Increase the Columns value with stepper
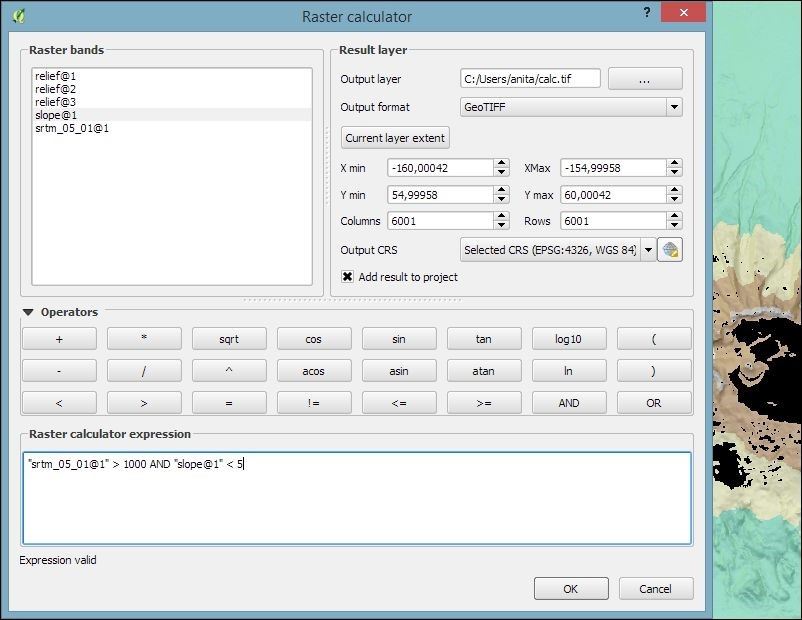Screen dimensions: 802x620 tap(501, 216)
